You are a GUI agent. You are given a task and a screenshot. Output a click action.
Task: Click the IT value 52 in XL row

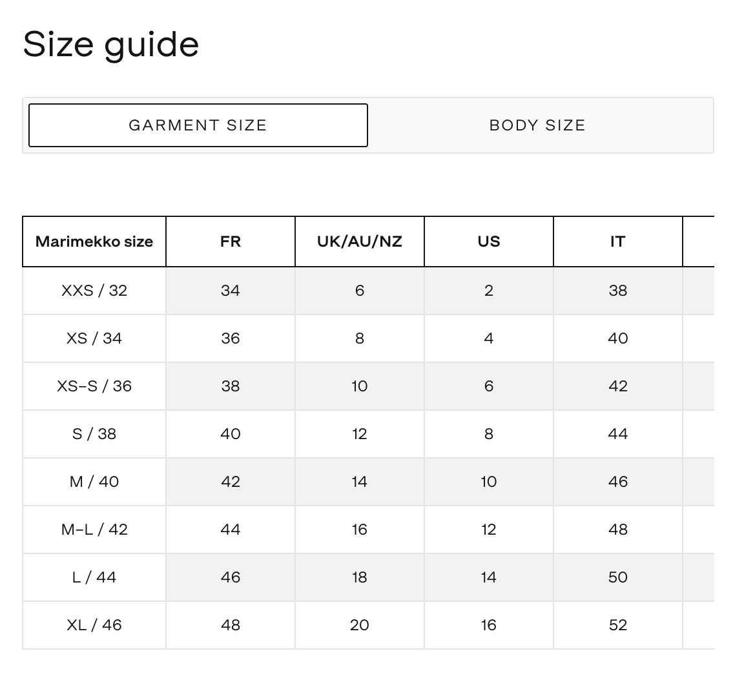tap(618, 625)
